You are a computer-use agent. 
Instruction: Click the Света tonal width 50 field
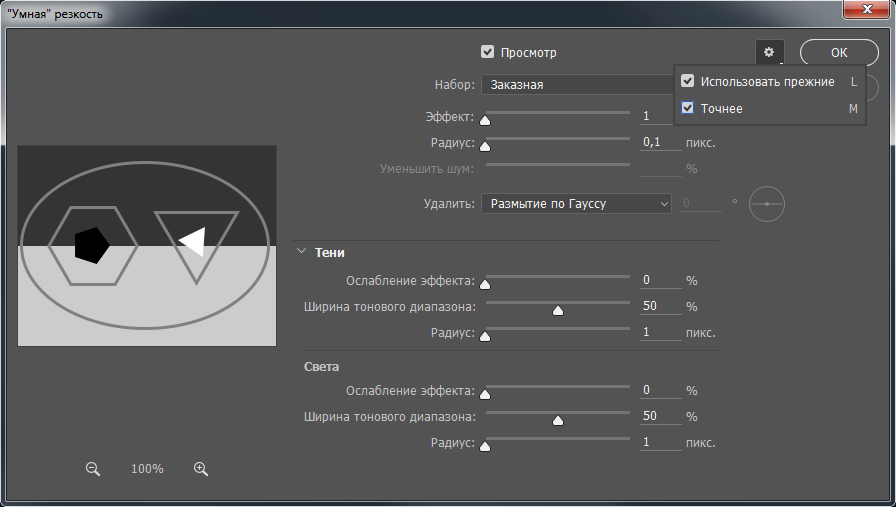point(661,416)
